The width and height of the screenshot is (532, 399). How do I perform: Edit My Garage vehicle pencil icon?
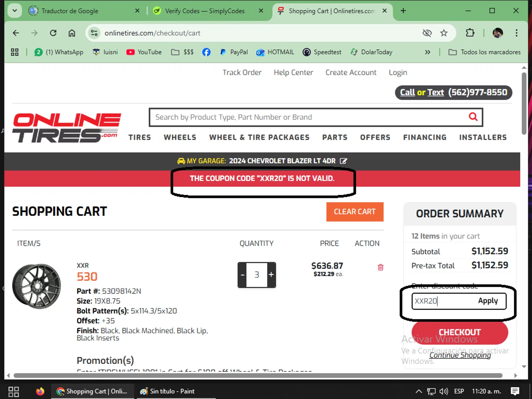(x=343, y=161)
